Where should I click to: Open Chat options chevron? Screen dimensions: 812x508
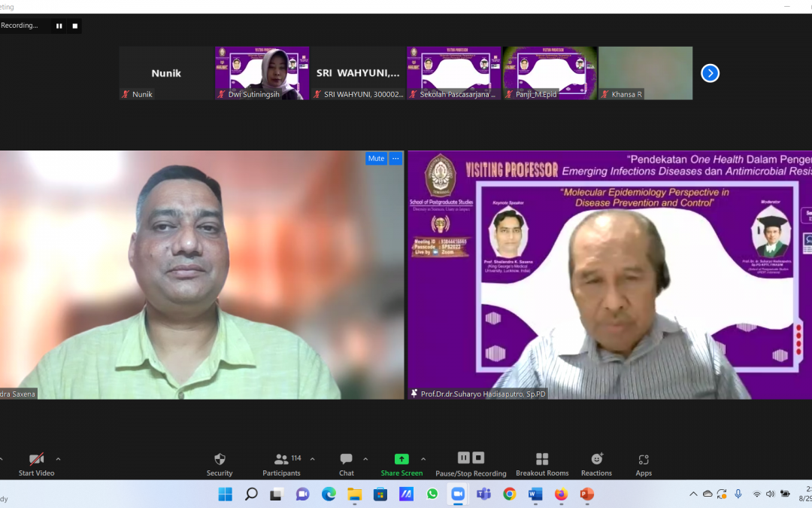point(363,458)
